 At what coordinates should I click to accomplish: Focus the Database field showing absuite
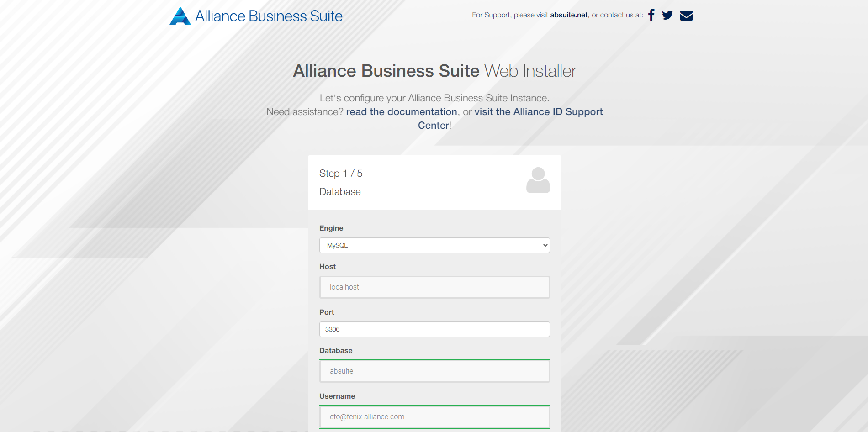pos(434,371)
